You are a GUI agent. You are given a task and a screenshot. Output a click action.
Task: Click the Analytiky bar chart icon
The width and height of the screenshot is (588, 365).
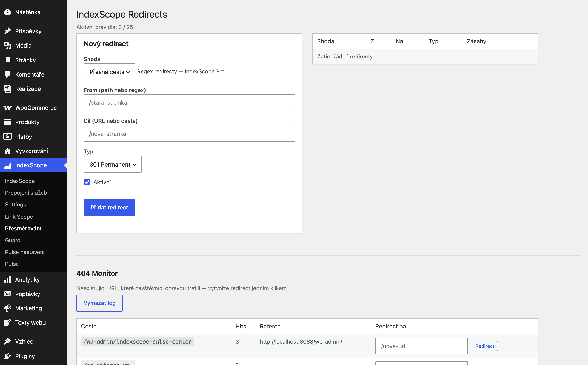click(x=8, y=280)
